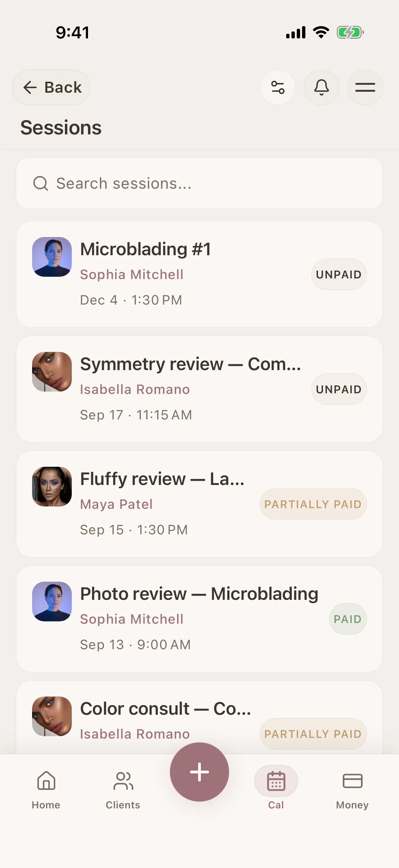The width and height of the screenshot is (399, 868).
Task: Open Maya Patel client link
Action: tap(116, 504)
